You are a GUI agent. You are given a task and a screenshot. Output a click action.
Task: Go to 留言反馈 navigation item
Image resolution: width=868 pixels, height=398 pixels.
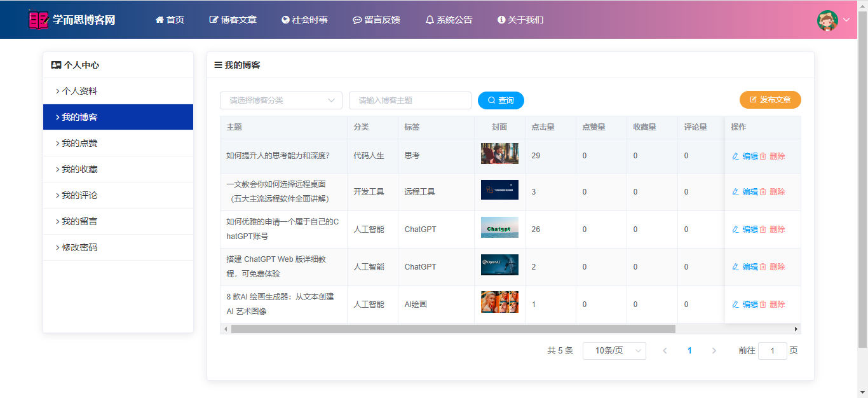click(376, 20)
